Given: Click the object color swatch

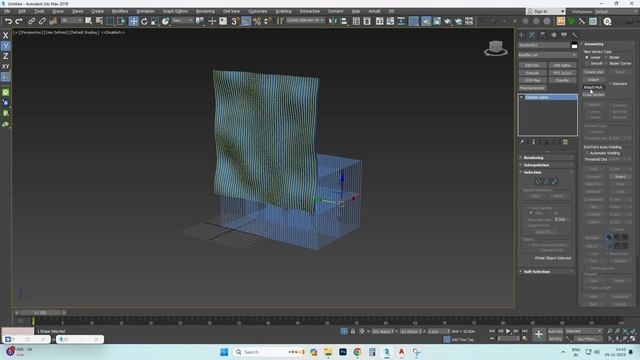Looking at the screenshot, I should pyautogui.click(x=574, y=45).
